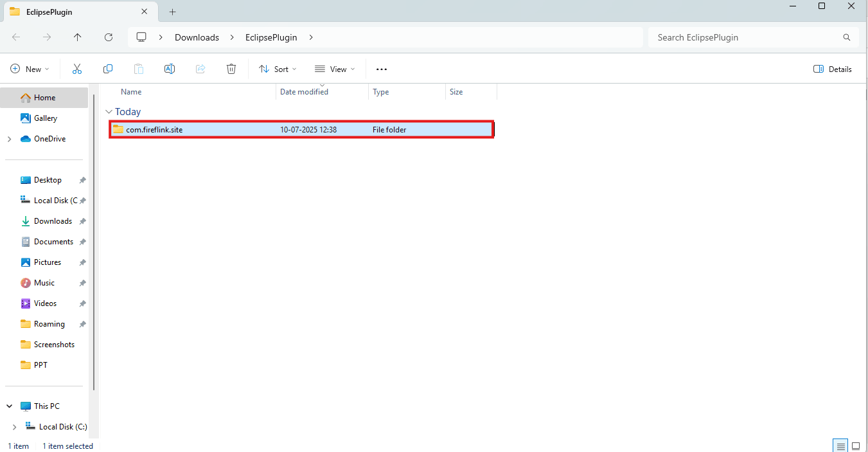Go back with the left arrow
868x452 pixels.
point(16,37)
